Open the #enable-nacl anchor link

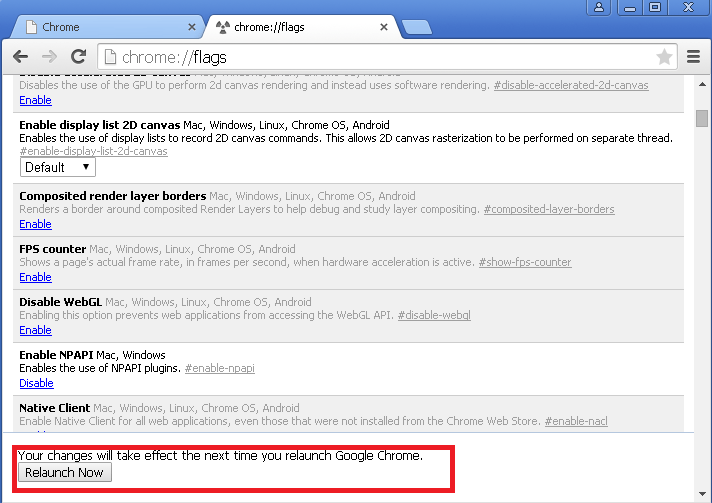tap(576, 421)
